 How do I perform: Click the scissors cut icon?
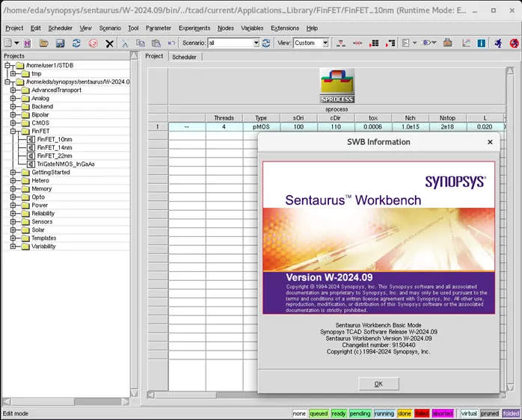click(x=125, y=43)
